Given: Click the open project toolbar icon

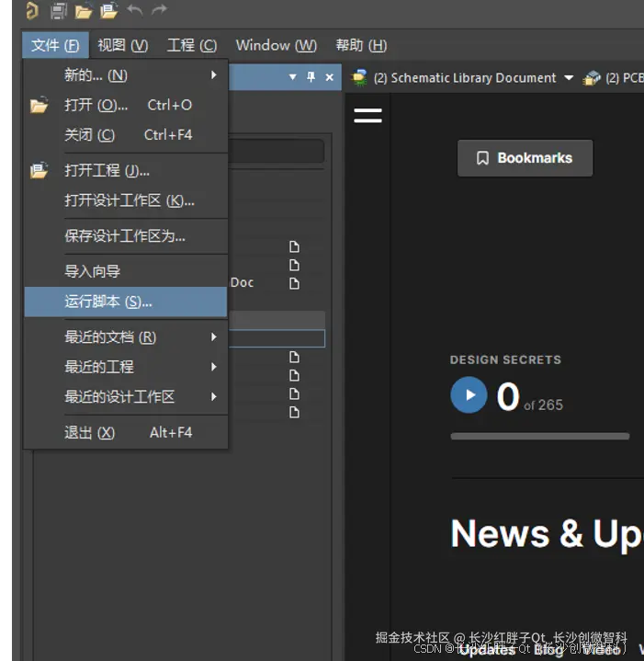Looking at the screenshot, I should coord(108,10).
